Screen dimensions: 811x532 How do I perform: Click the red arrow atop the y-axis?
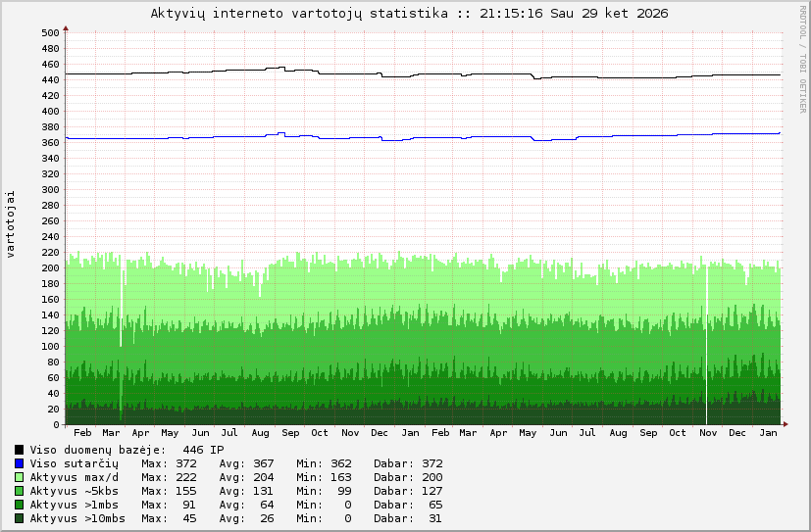click(x=66, y=28)
